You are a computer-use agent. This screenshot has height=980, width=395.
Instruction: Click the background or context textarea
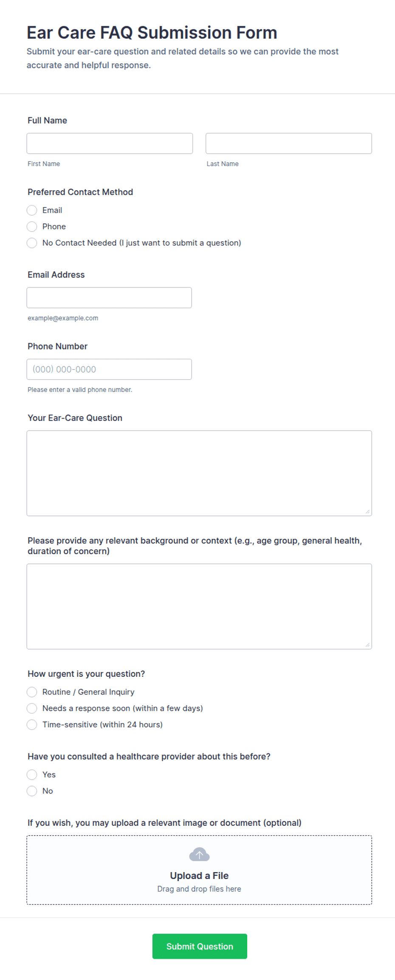(199, 606)
